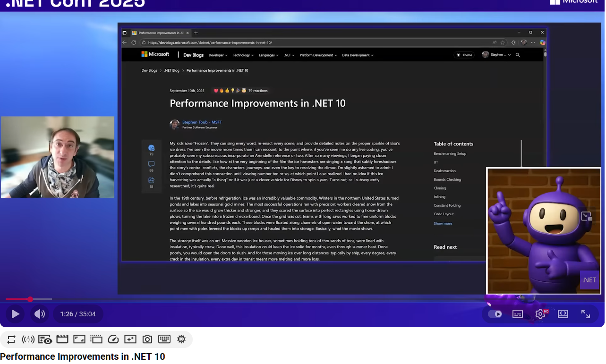Click the video progress bar scrubber
The image size is (606, 364).
[x=30, y=299]
